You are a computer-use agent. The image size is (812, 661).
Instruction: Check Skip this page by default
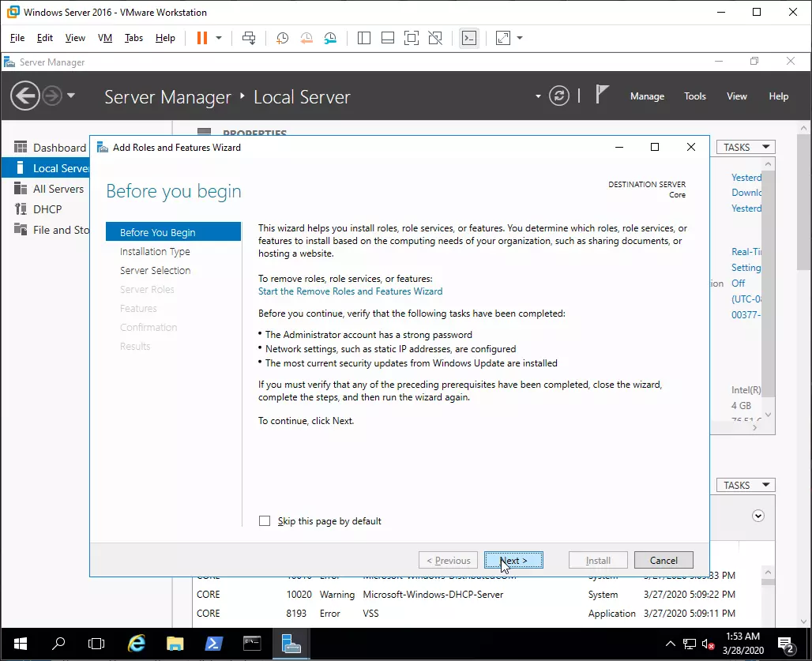tap(265, 520)
